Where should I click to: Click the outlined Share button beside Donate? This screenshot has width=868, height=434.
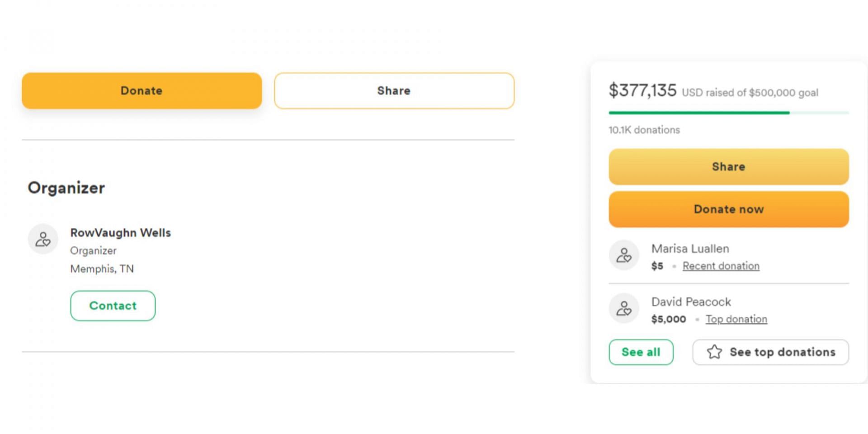point(394,91)
